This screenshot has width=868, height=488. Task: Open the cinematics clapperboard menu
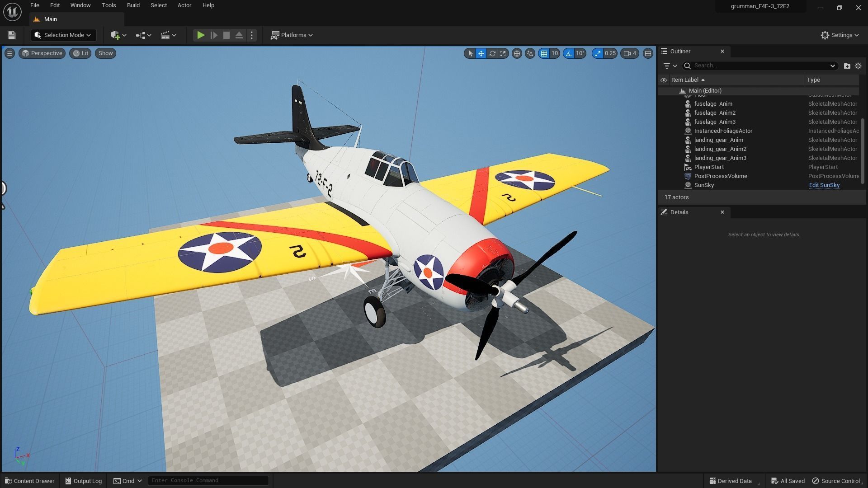[169, 35]
